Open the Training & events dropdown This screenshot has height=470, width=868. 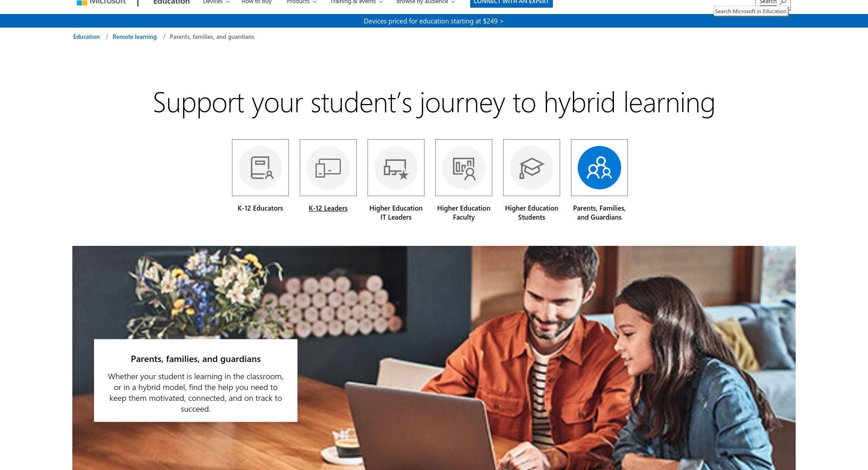click(357, 2)
